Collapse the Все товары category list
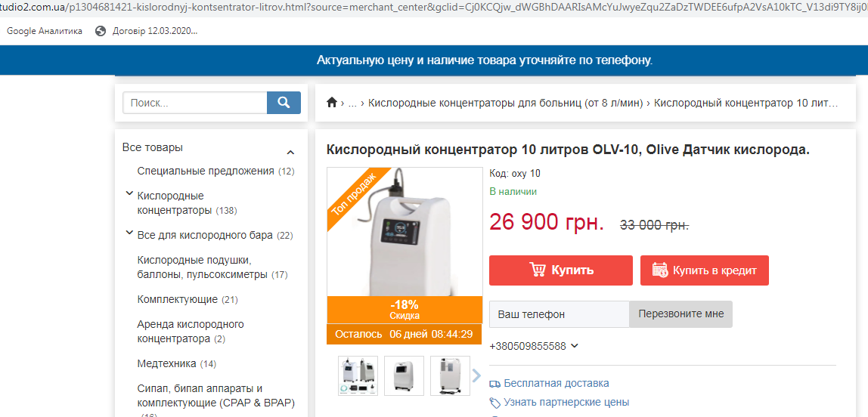 (290, 152)
